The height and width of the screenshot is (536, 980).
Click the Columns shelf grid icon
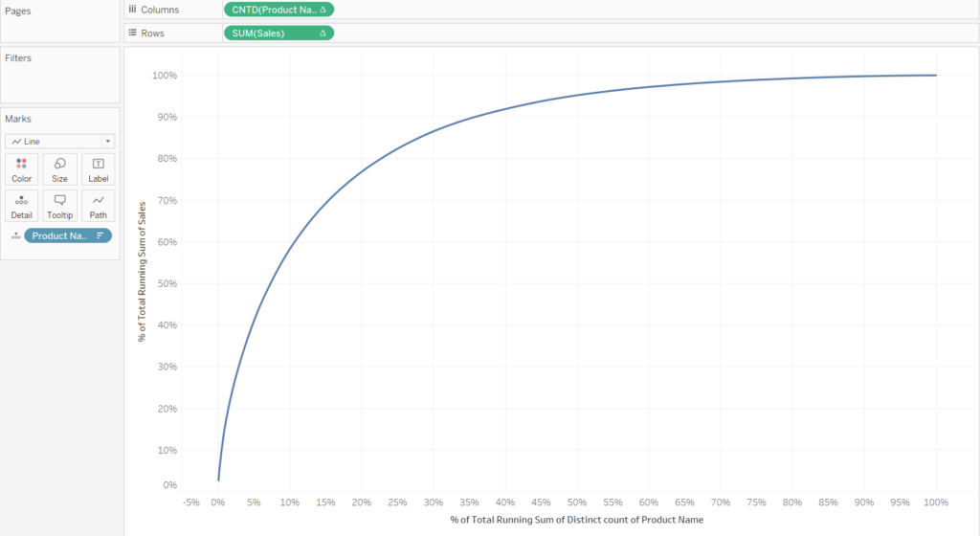132,10
